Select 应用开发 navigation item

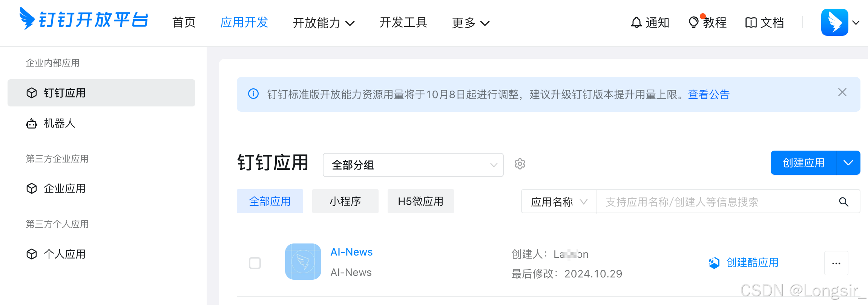244,23
